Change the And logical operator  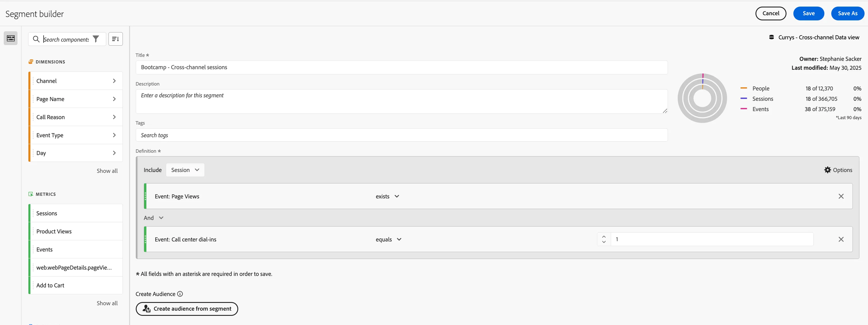coord(153,218)
